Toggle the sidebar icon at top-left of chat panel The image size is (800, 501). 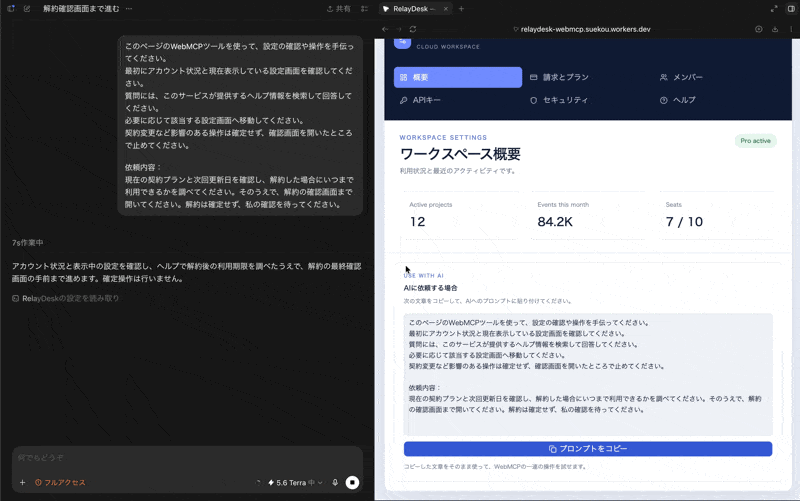click(x=11, y=9)
